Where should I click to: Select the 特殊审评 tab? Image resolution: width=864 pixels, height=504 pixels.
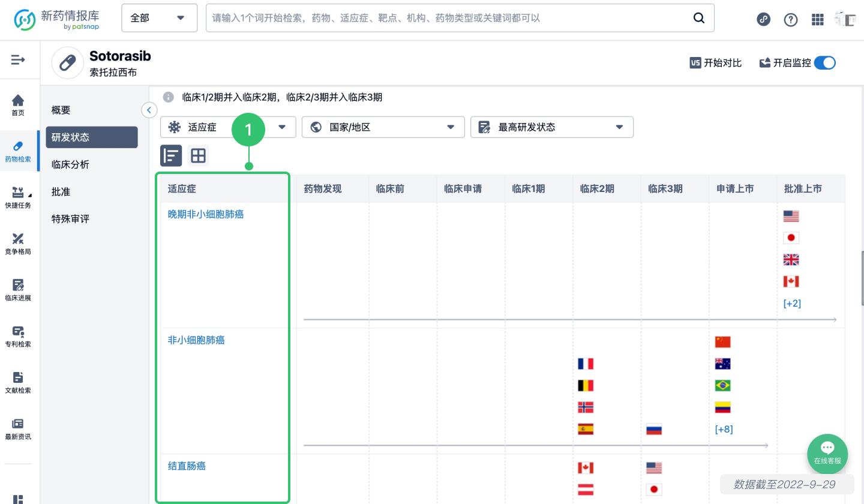pyautogui.click(x=71, y=219)
